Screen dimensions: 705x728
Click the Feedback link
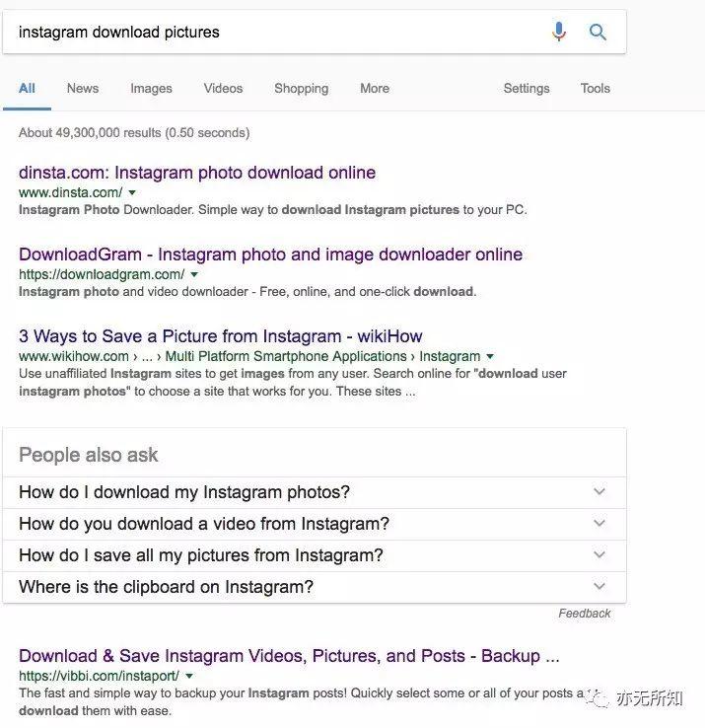click(585, 614)
